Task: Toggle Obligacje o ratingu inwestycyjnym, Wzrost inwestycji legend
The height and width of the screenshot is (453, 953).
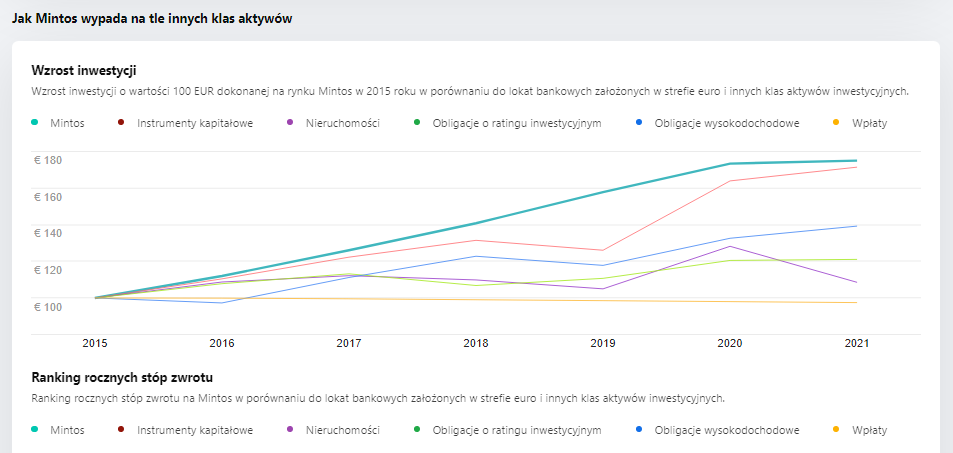Action: [x=507, y=123]
